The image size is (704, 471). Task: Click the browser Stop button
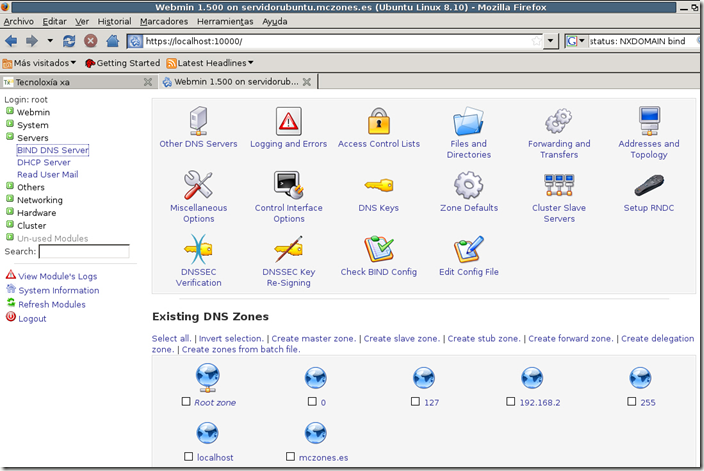91,41
